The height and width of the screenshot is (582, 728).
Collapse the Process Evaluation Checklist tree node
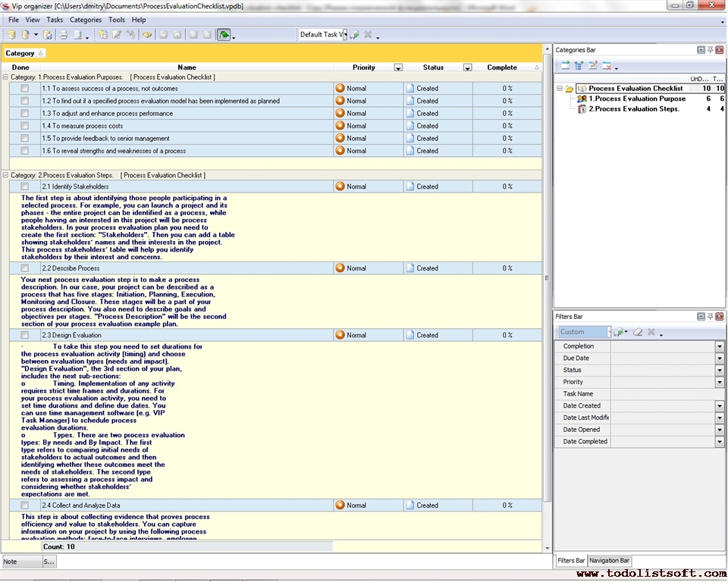pos(560,89)
